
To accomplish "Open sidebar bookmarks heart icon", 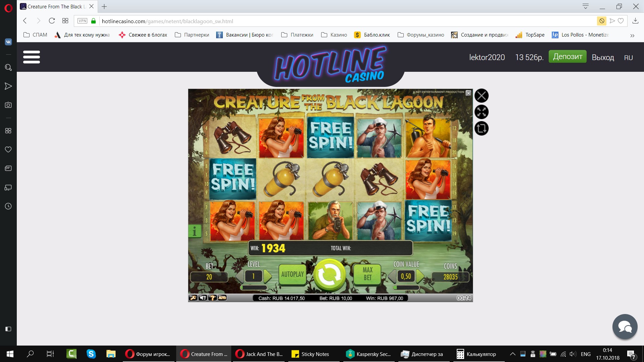I will coord(8,149).
